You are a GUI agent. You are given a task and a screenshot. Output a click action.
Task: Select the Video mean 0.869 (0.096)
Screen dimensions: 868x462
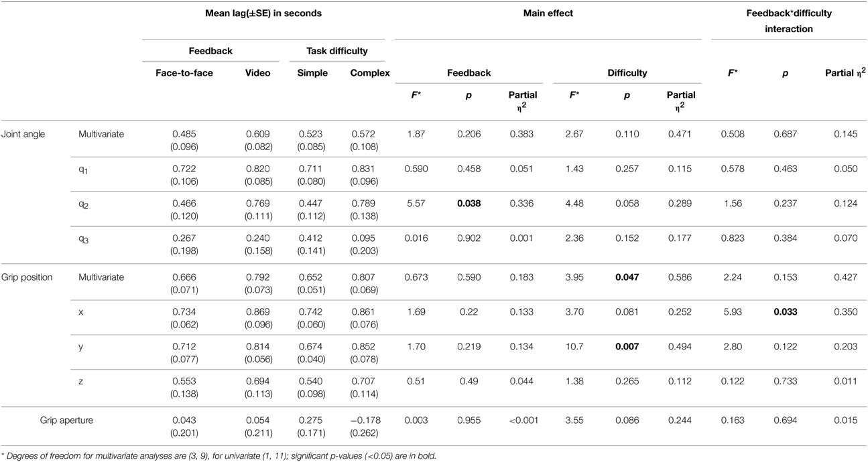click(x=258, y=319)
